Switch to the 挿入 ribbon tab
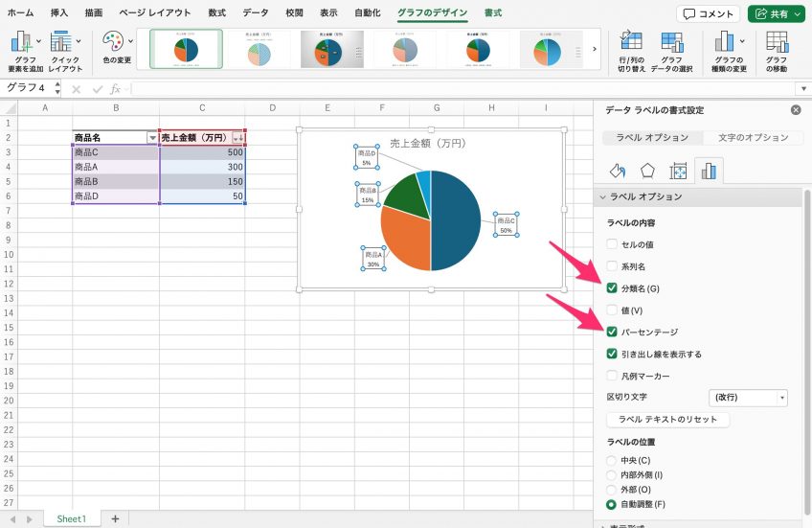The image size is (812, 528). (x=59, y=13)
